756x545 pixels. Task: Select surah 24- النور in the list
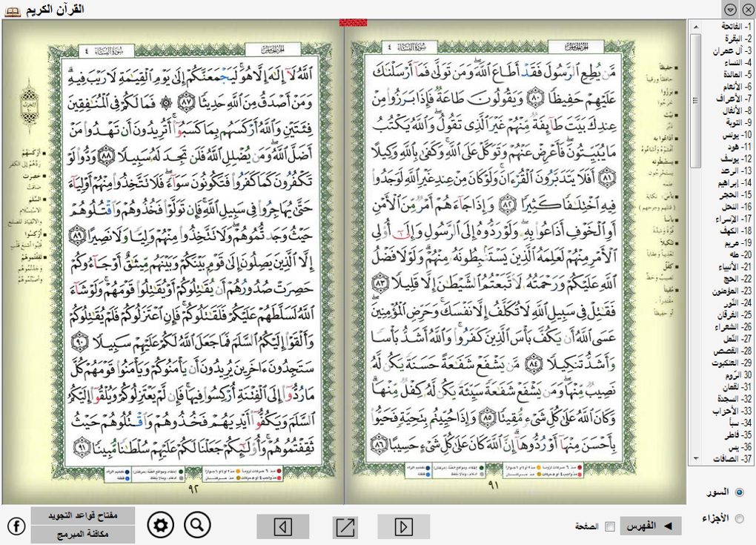point(736,303)
